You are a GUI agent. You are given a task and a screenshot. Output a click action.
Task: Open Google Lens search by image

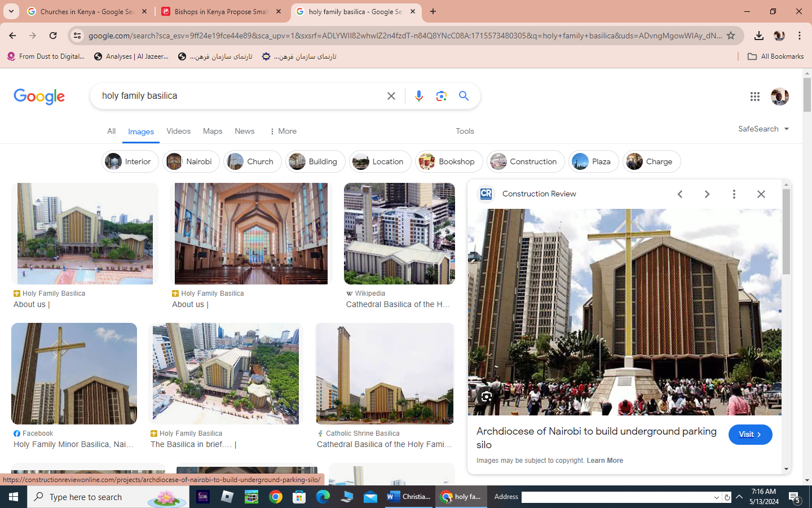441,96
